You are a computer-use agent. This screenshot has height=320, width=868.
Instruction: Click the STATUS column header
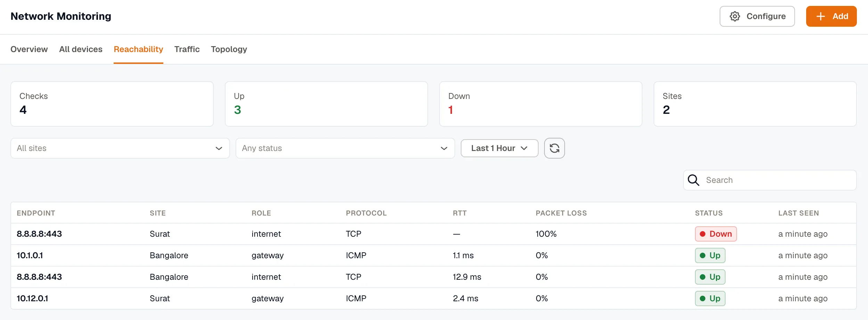coord(709,213)
